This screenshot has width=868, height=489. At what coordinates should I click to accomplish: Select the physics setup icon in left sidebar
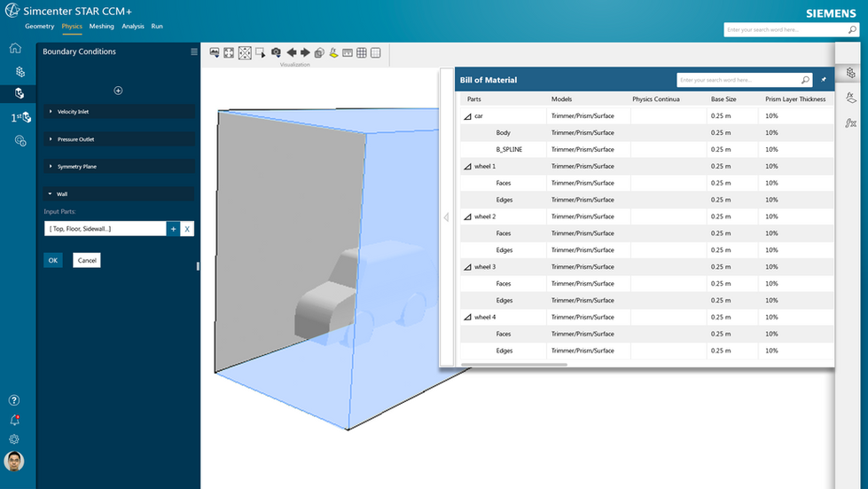(20, 93)
